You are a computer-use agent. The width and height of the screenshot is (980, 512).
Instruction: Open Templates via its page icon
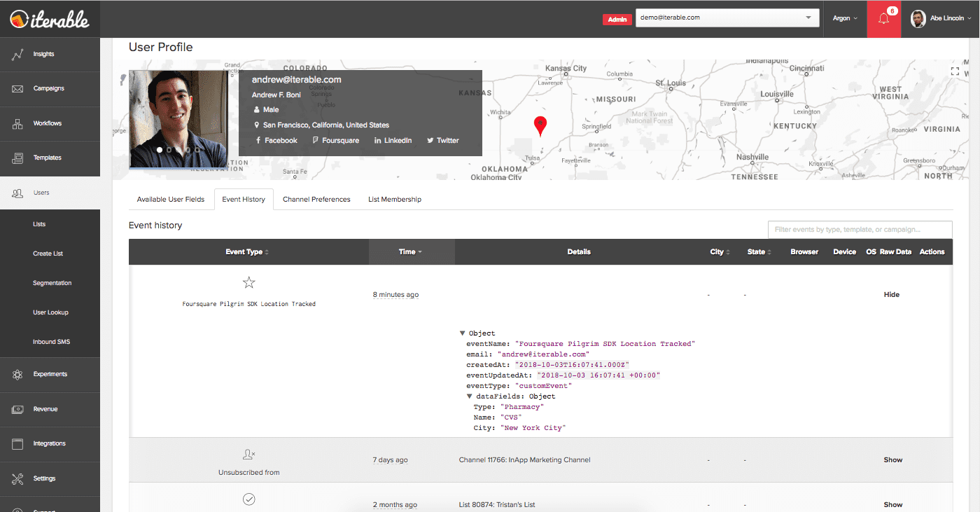(x=18, y=158)
